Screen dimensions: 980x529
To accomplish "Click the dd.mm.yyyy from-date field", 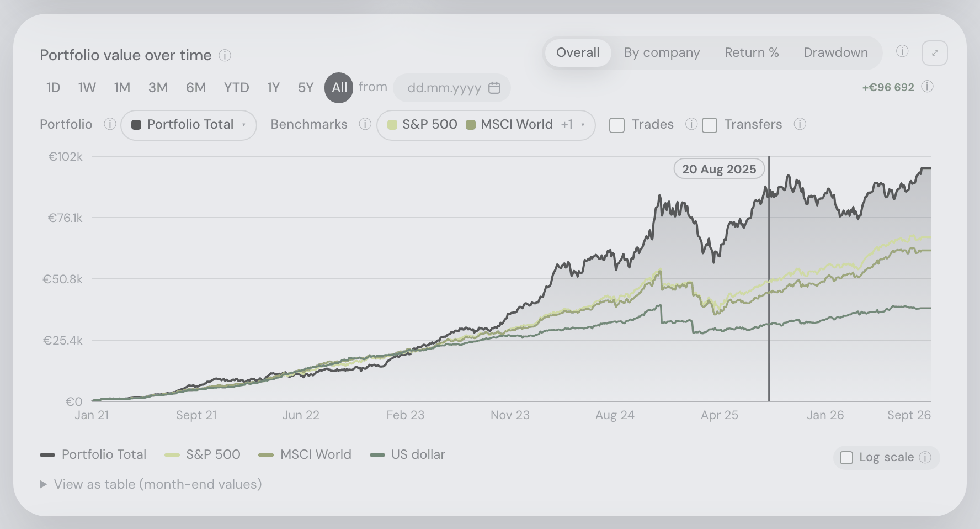I will pyautogui.click(x=452, y=88).
